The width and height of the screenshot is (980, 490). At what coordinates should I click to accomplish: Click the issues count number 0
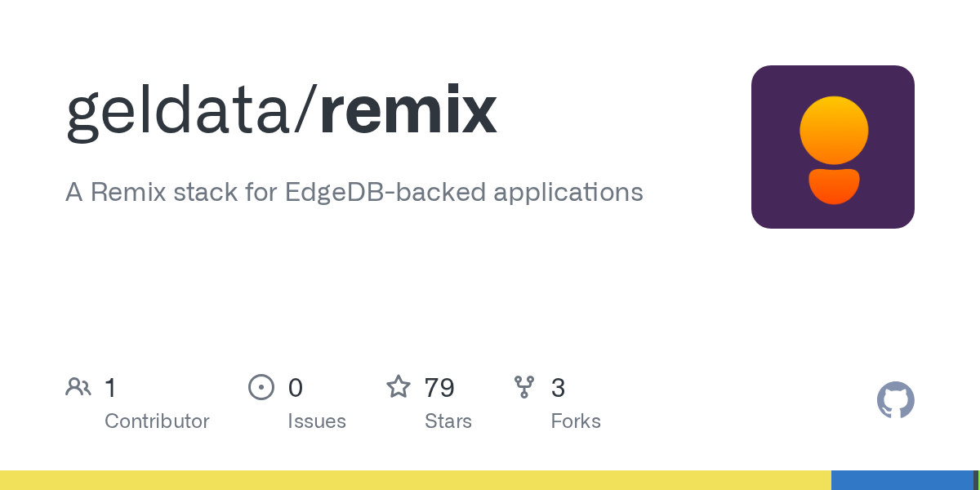click(x=296, y=387)
